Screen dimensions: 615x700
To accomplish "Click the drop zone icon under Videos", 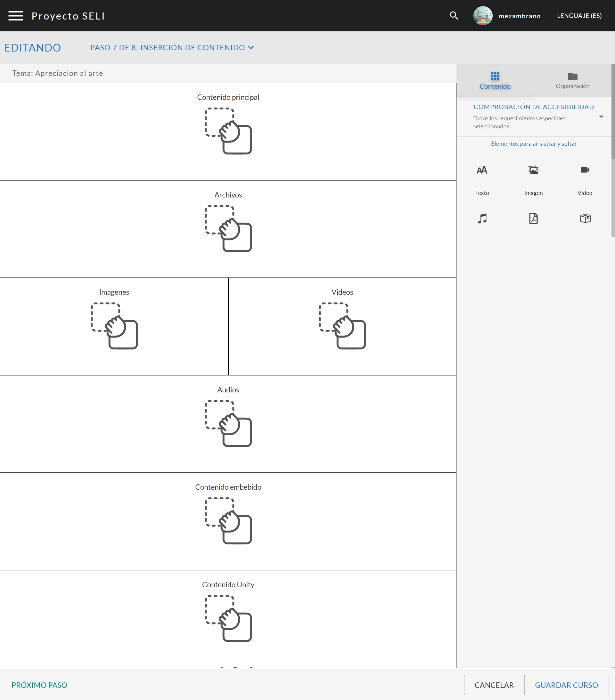I will (342, 326).
